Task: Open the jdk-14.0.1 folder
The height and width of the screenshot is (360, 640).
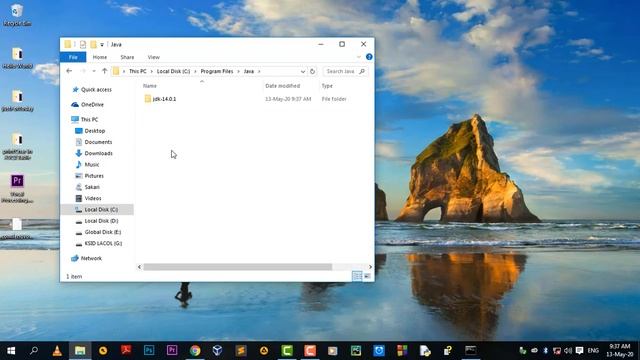Action: tap(164, 99)
